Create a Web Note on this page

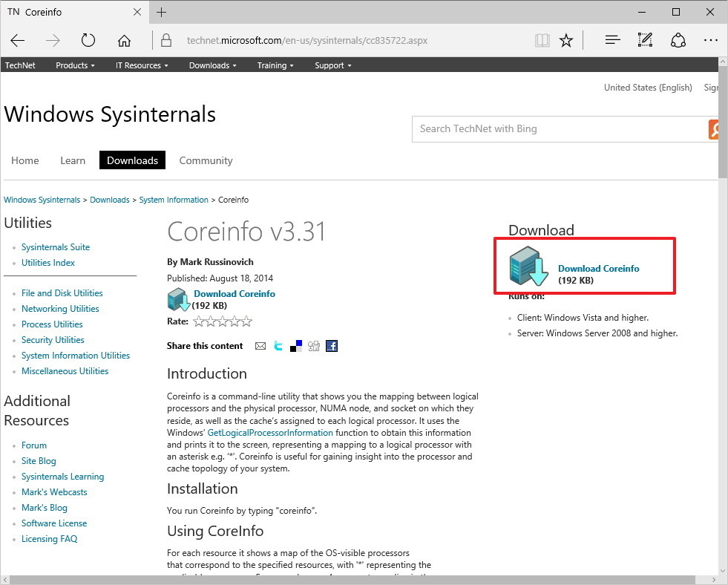tap(645, 40)
